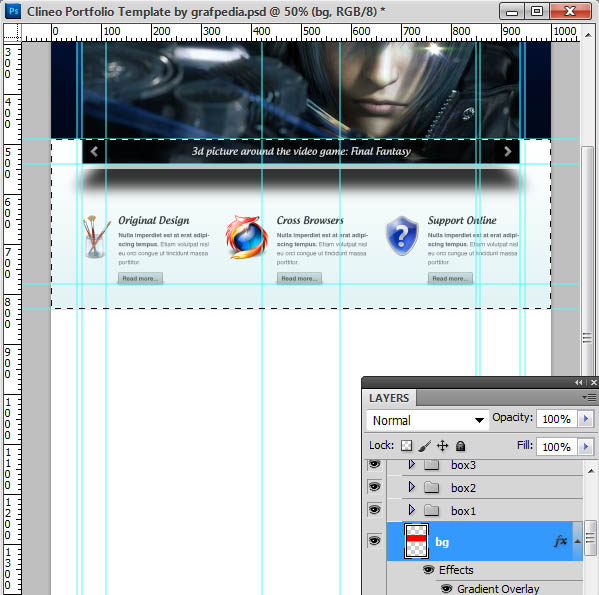This screenshot has width=599, height=595.
Task: Open the Layers panel options menu
Action: tap(589, 398)
